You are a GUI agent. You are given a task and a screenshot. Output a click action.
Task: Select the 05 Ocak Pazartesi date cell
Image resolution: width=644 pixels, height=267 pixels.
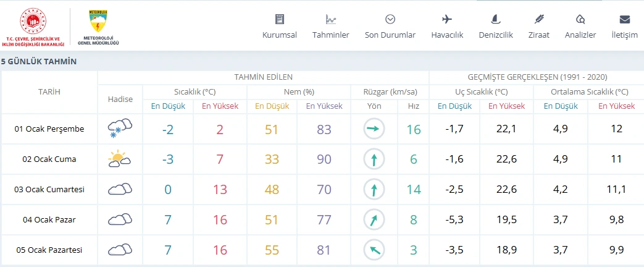coord(49,250)
